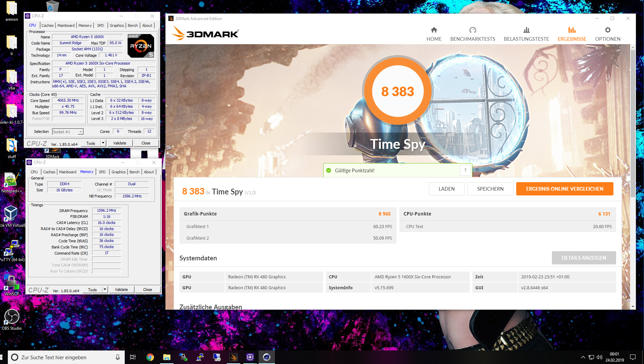The image size is (644, 364).
Task: Click CPU-Z icon in the taskbar
Action: (250, 357)
